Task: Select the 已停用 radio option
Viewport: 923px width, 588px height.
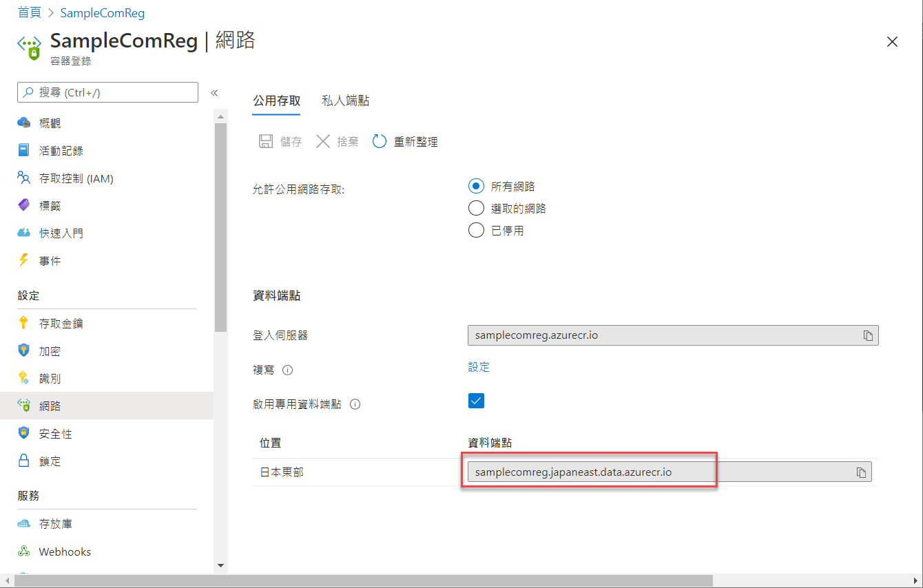Action: (x=476, y=231)
